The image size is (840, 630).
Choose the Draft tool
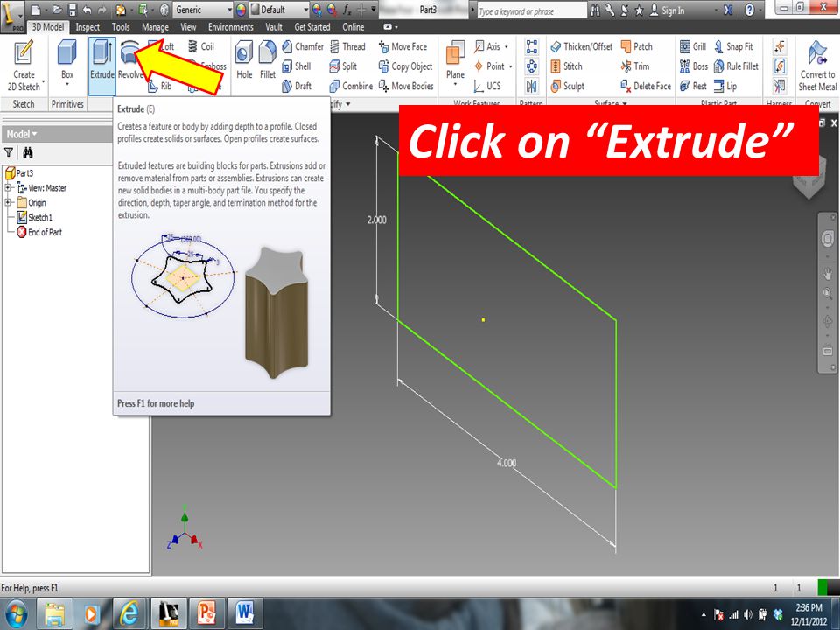click(297, 86)
